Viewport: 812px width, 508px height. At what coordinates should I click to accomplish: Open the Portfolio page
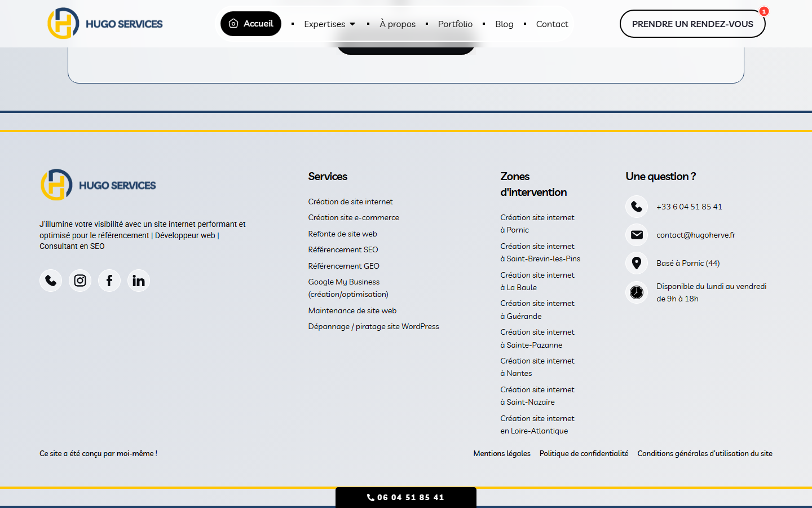[455, 24]
